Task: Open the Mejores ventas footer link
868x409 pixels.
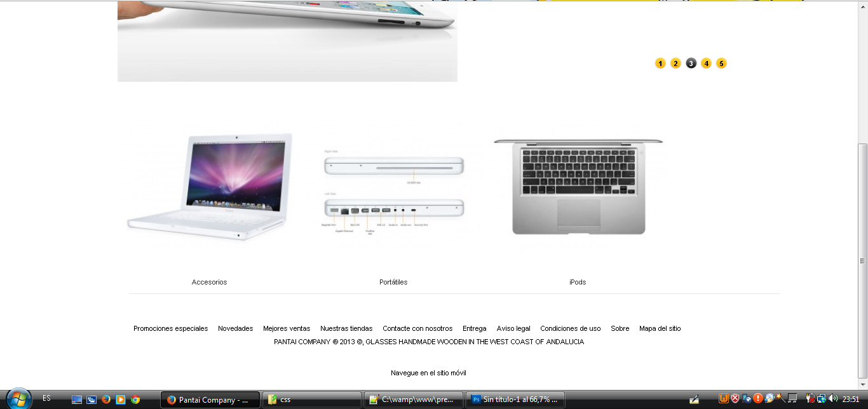Action: (x=287, y=328)
